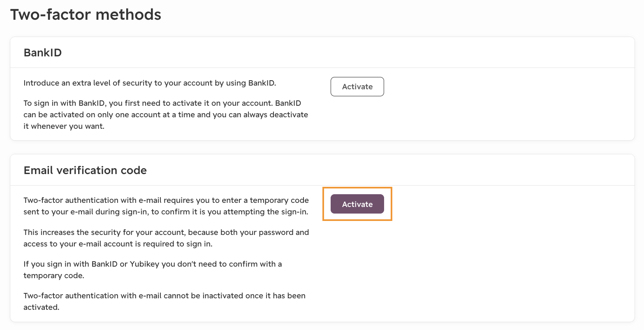
Task: Click the divider under Email verification code
Action: tap(322, 185)
